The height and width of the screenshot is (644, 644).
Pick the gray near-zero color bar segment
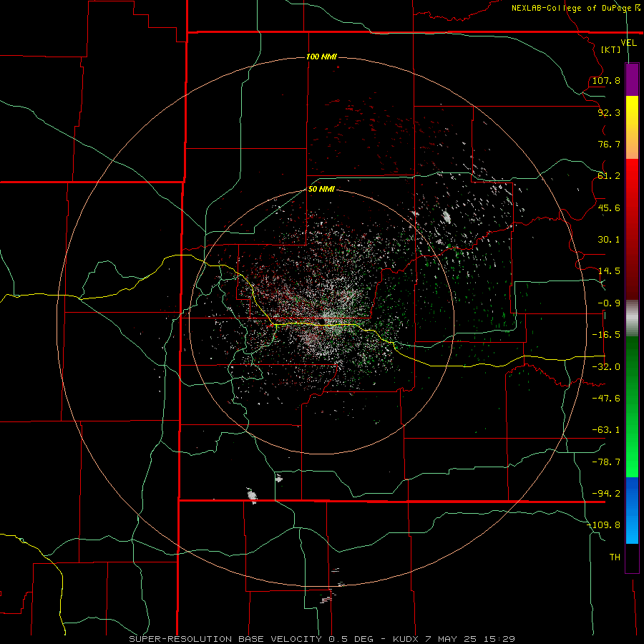tap(632, 318)
